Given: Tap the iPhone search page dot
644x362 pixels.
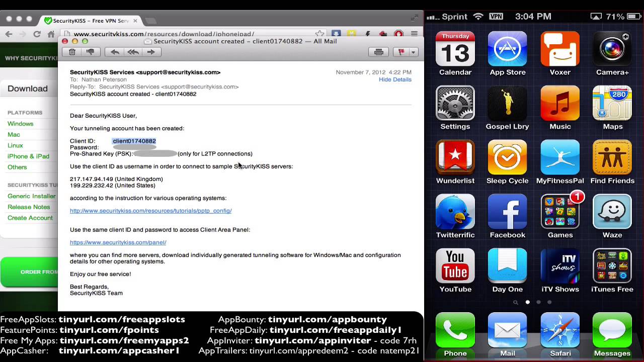Looking at the screenshot, I should click(x=516, y=302).
